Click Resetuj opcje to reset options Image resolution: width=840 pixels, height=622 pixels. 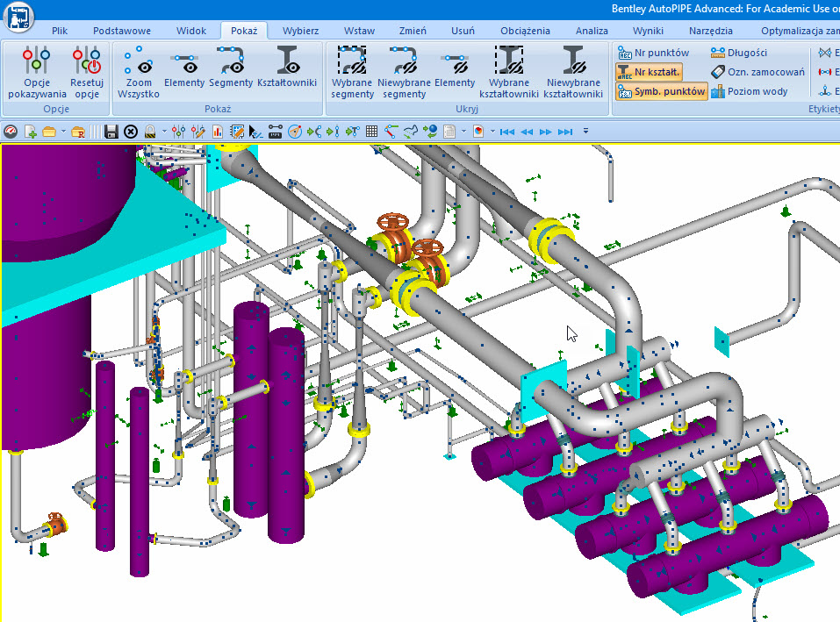pyautogui.click(x=87, y=72)
